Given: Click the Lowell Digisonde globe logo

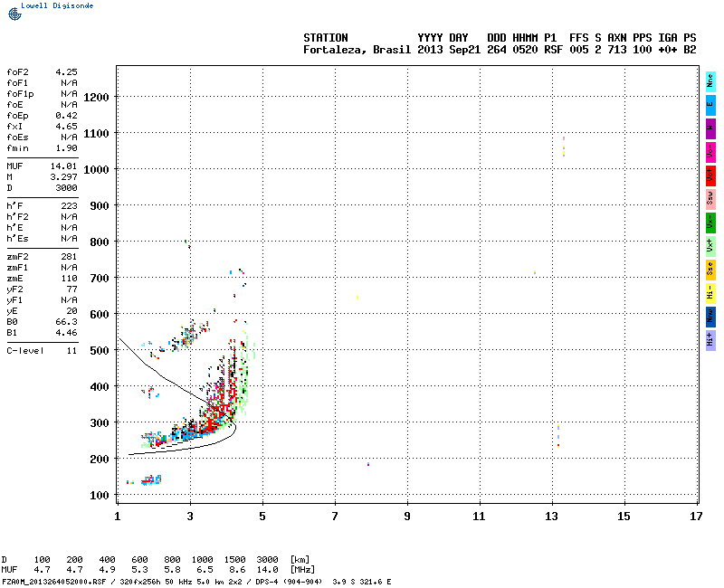Looking at the screenshot, I should (13, 14).
